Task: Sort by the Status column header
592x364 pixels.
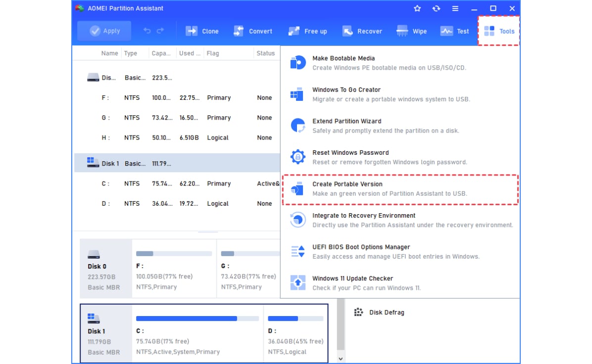Action: coord(265,53)
